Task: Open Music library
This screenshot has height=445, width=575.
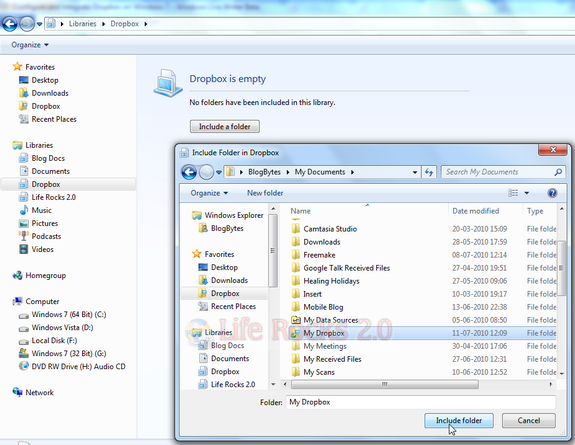Action: pos(41,210)
